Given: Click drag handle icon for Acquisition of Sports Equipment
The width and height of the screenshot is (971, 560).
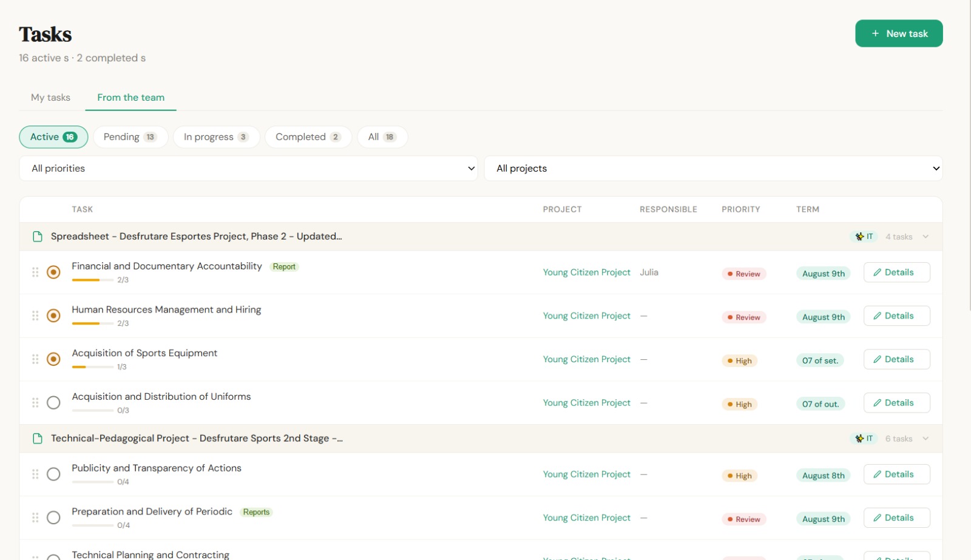Looking at the screenshot, I should pyautogui.click(x=35, y=359).
